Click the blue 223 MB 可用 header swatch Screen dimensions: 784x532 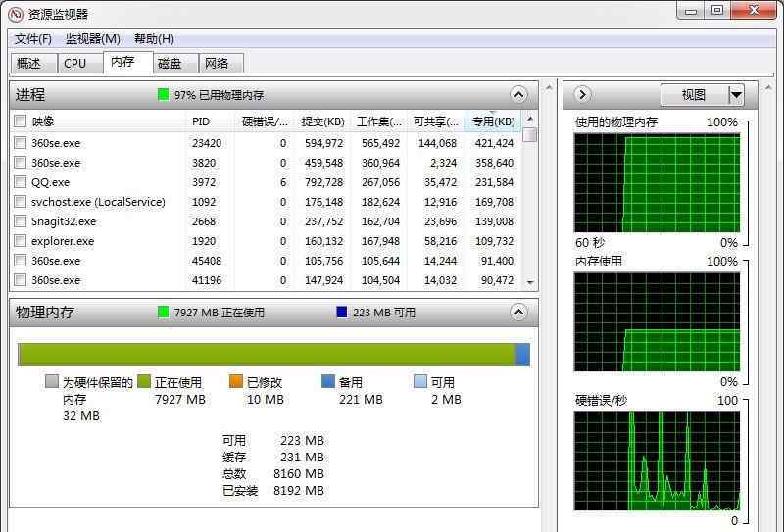pos(342,313)
